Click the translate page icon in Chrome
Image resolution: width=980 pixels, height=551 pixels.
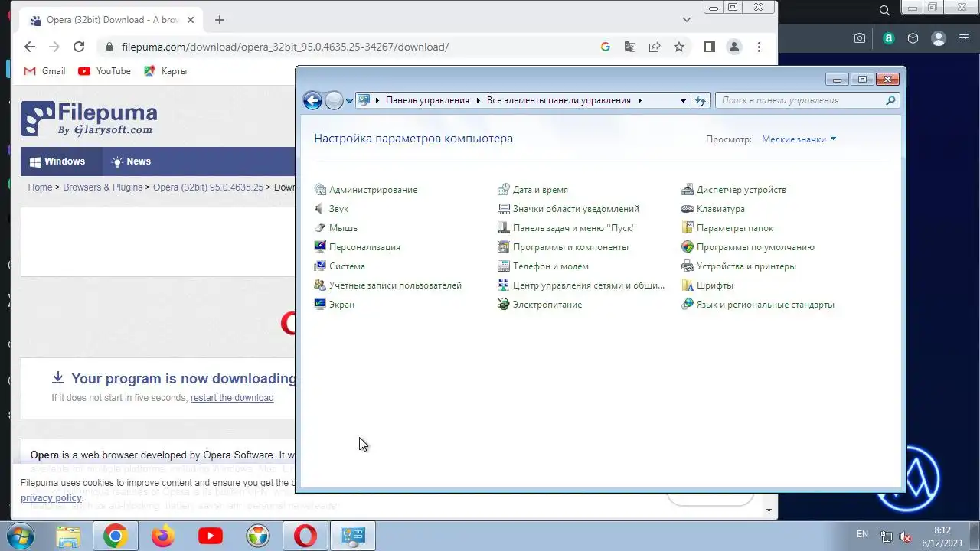point(630,47)
